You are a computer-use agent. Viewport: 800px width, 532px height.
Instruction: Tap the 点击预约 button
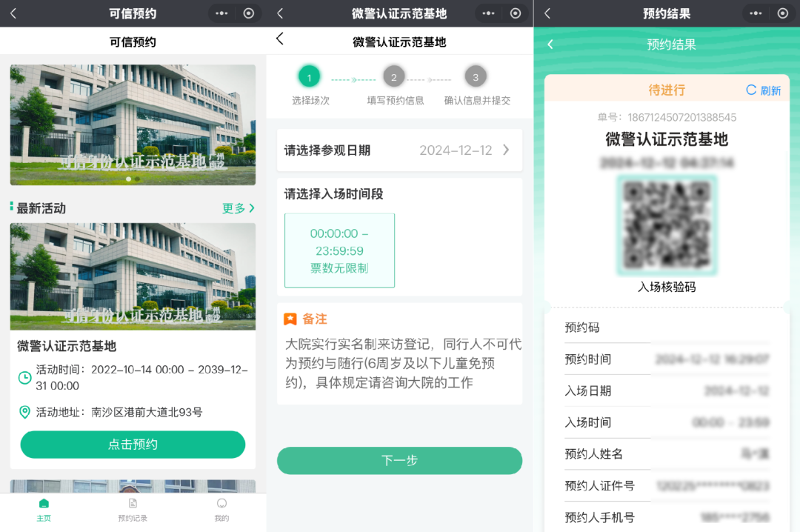coord(133,445)
